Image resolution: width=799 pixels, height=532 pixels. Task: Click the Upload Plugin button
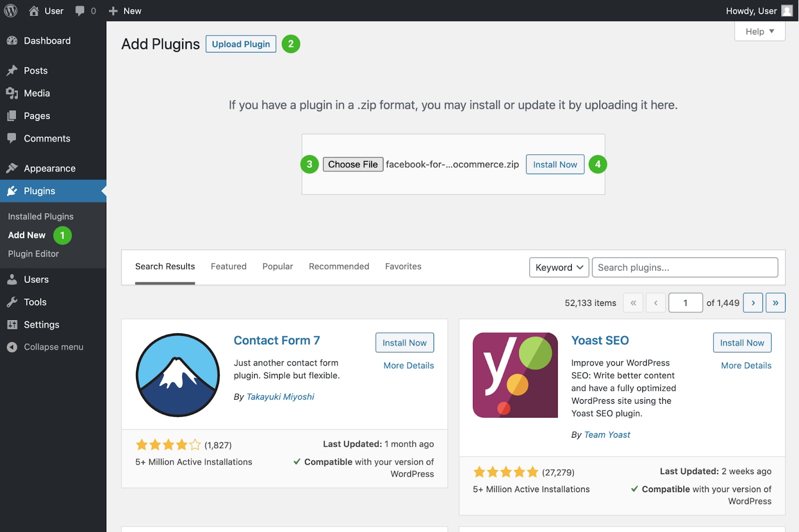coord(241,44)
